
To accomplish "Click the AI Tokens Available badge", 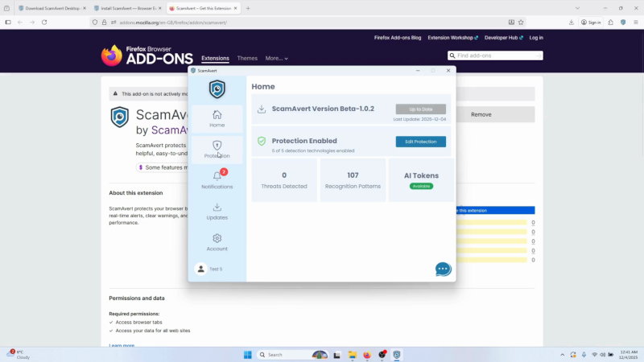I will coord(421,186).
